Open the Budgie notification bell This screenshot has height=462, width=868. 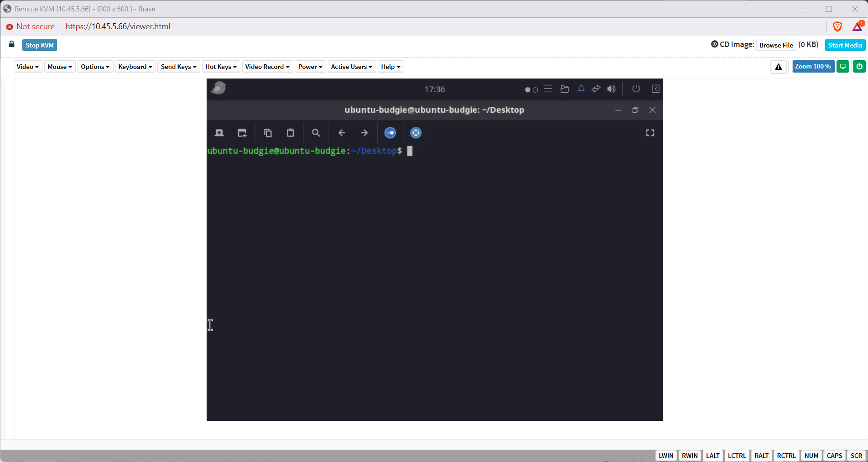tap(581, 89)
